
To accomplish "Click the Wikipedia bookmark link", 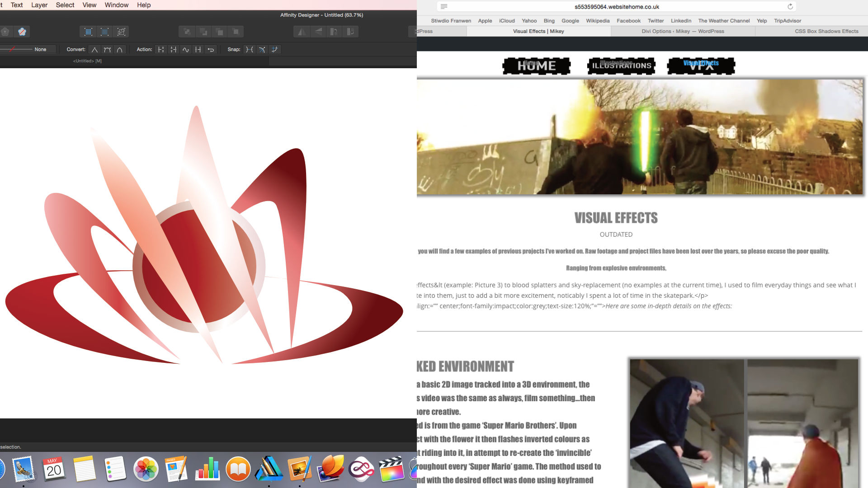I will pos(597,21).
